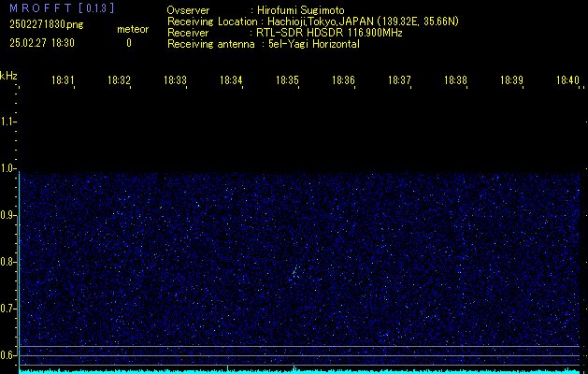This screenshot has height=374, width=588.
Task: Click the 1.1 frequency axis label
Action: [x=7, y=122]
